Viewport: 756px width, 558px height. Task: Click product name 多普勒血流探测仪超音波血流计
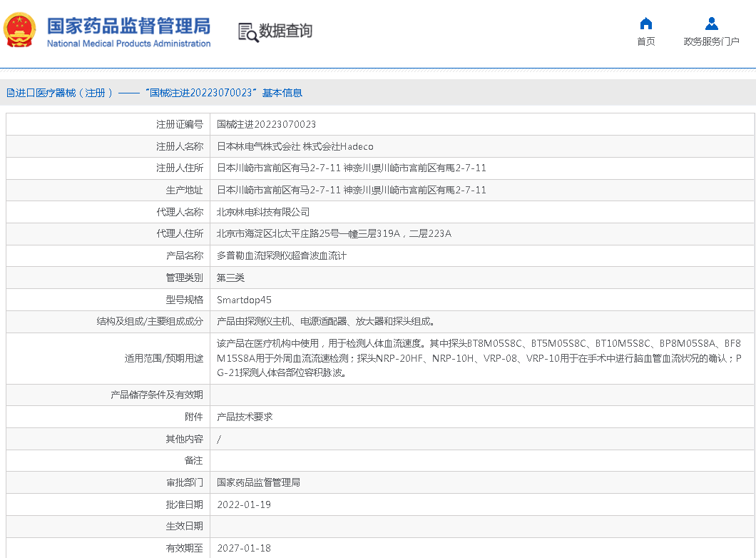click(281, 255)
